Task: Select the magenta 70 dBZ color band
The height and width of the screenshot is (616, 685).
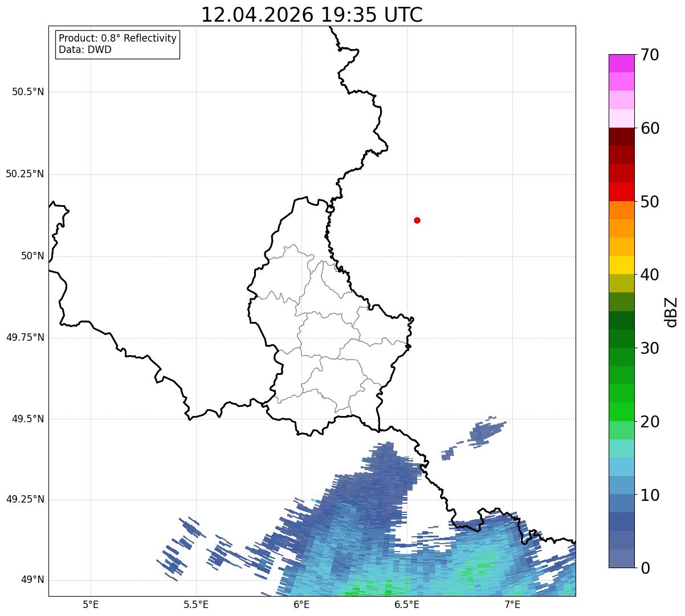Action: (x=621, y=63)
